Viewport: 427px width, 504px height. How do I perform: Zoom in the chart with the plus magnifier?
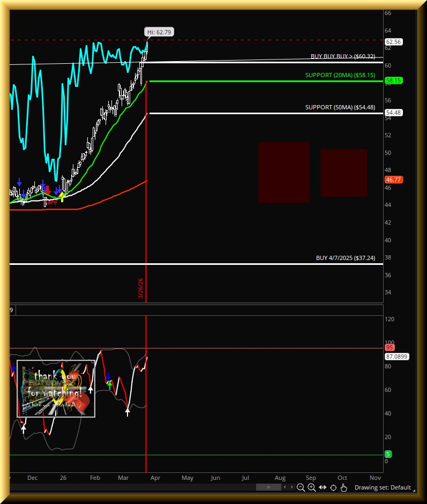coord(311,487)
